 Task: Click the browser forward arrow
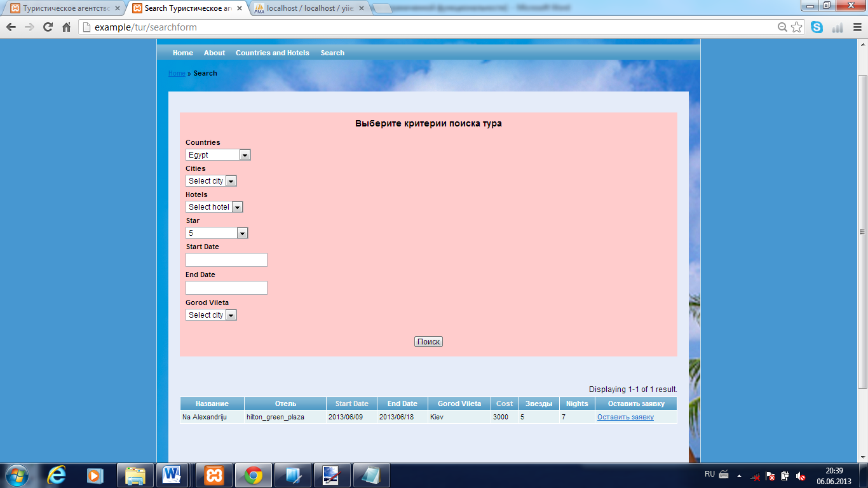point(29,27)
